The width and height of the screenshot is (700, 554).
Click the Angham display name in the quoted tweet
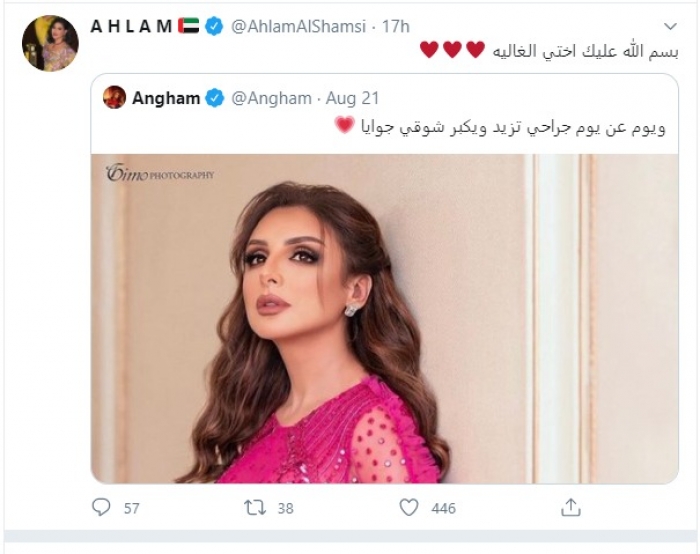tap(166, 98)
